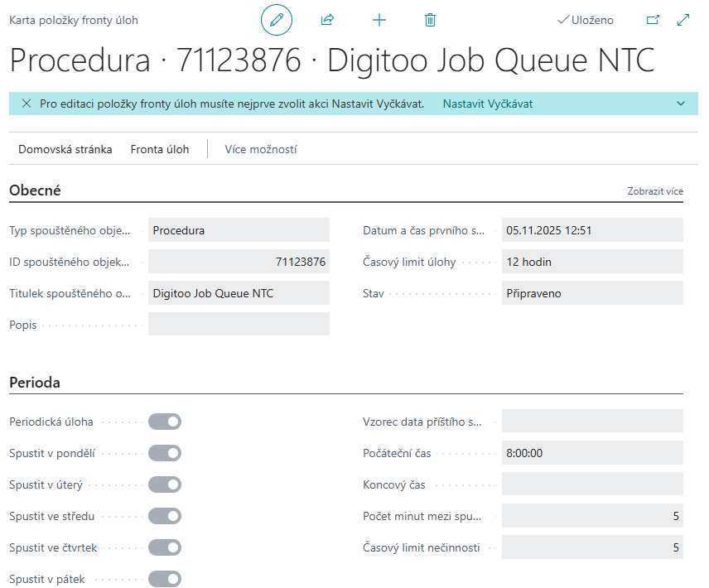The height and width of the screenshot is (588, 709).
Task: Click the Uloženo saved status
Action: pyautogui.click(x=586, y=20)
